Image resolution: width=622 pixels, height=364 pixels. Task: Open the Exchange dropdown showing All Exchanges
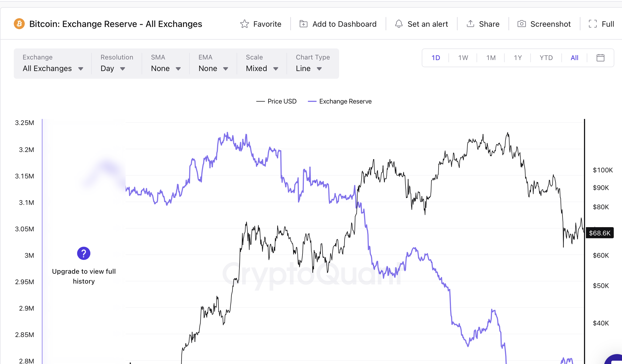[53, 68]
